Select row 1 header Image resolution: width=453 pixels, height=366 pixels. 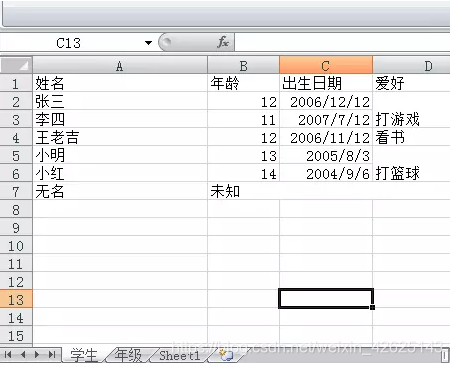tap(16, 83)
